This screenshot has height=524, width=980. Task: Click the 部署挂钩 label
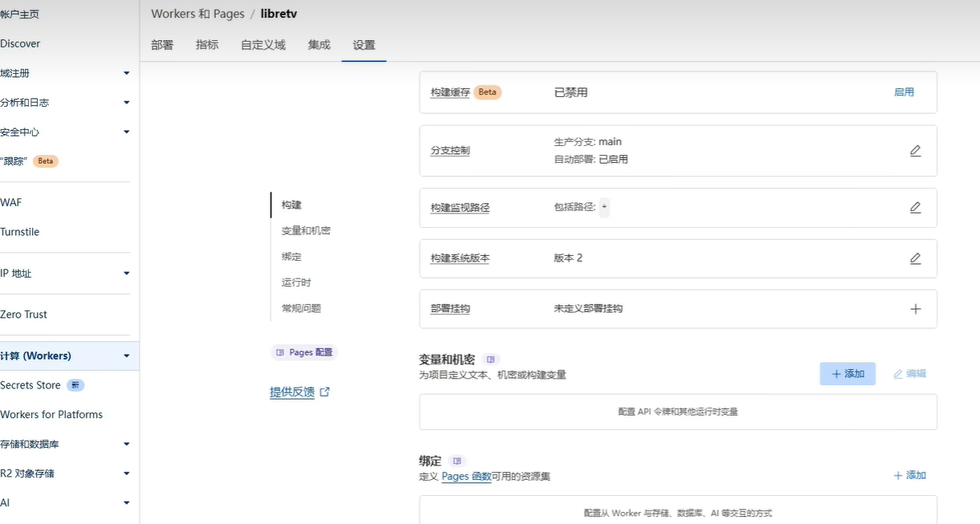(450, 309)
